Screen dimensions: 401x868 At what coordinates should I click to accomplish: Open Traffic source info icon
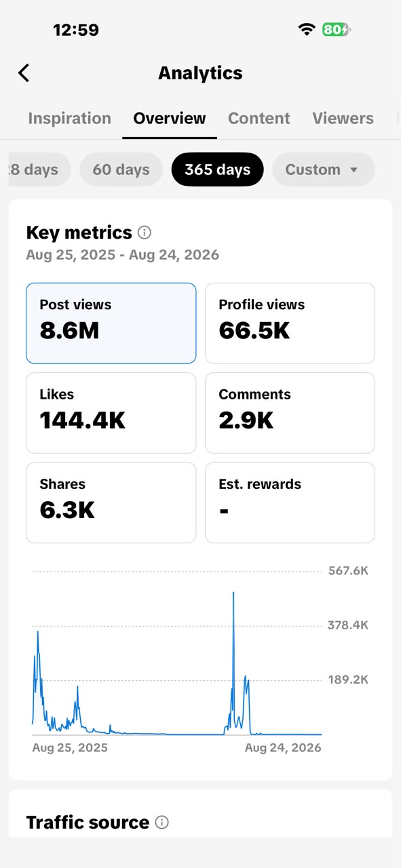pos(161,823)
